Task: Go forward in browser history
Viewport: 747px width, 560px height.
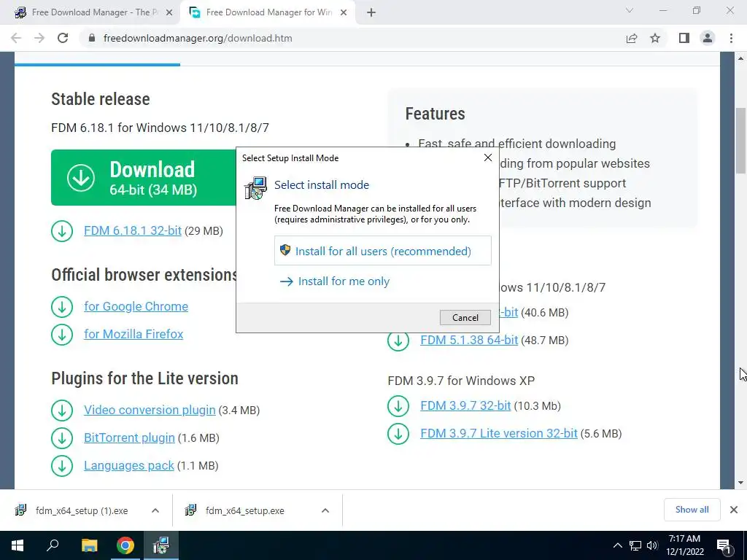Action: 39,38
